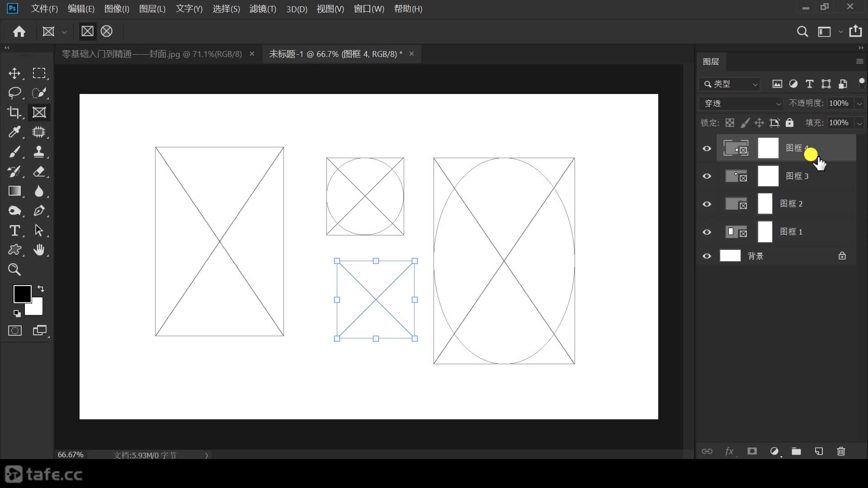Open the 文件(F) menu
This screenshot has width=868, height=488.
click(x=44, y=9)
